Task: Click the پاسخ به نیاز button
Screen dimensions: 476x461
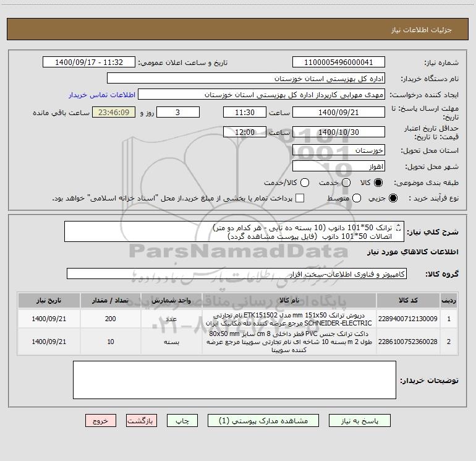Action: point(359,421)
